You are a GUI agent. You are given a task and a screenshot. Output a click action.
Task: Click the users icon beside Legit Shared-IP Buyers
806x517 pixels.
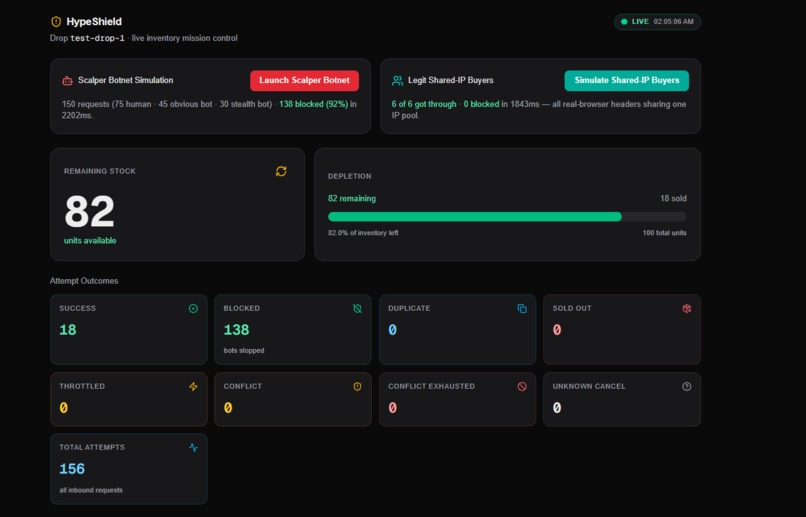(397, 80)
